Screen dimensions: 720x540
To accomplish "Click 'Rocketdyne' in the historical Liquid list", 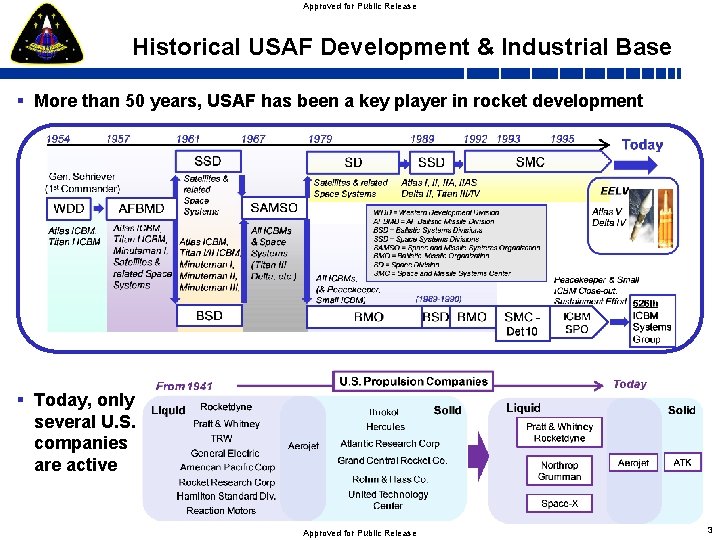I will [226, 407].
